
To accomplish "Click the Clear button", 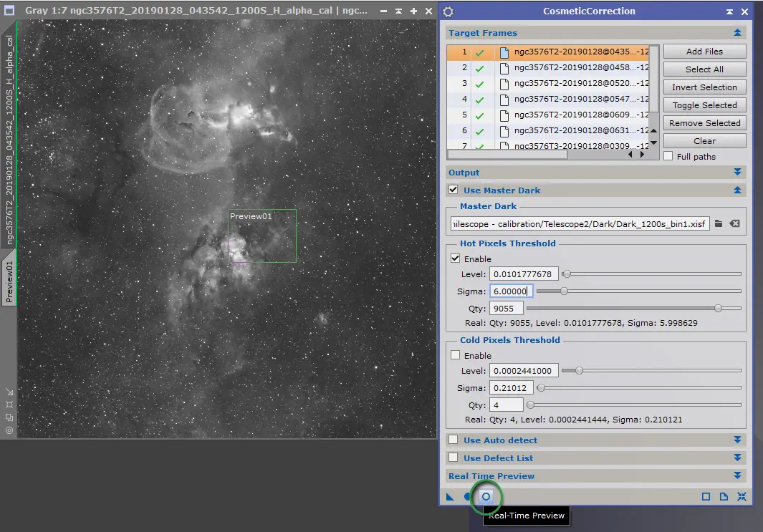I will pyautogui.click(x=704, y=141).
